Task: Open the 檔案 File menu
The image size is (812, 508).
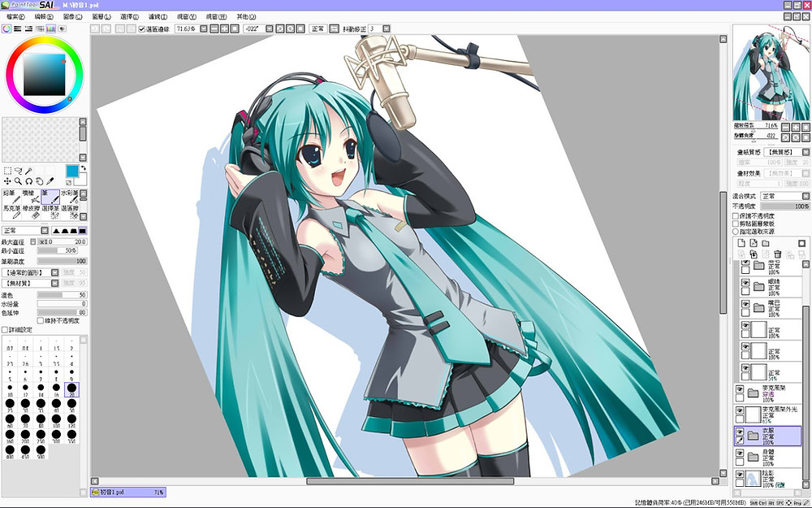Action: pyautogui.click(x=15, y=16)
